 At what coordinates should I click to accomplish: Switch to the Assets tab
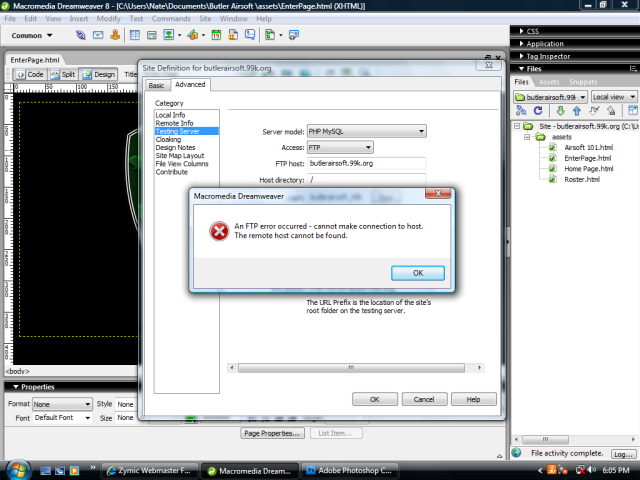click(x=549, y=82)
